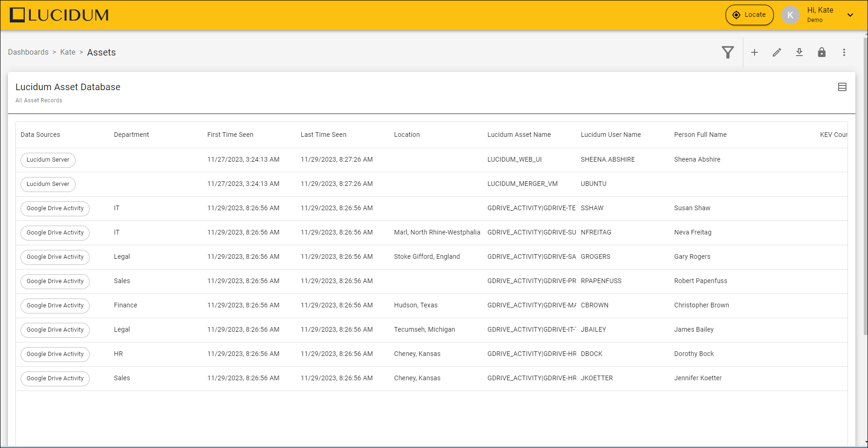Viewport: 868px width, 448px height.
Task: Sort by First Time Seen column header
Action: click(x=230, y=135)
